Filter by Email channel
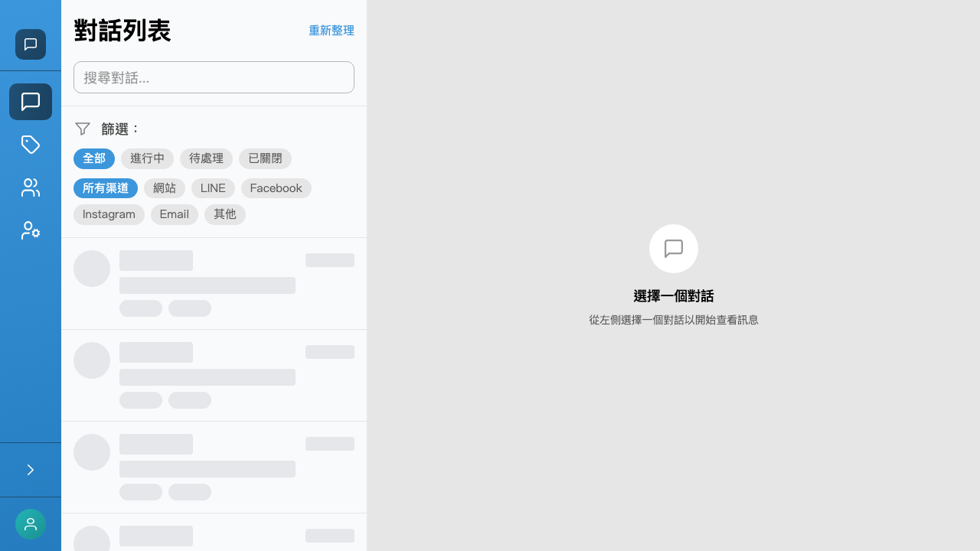980x551 pixels. click(x=174, y=214)
